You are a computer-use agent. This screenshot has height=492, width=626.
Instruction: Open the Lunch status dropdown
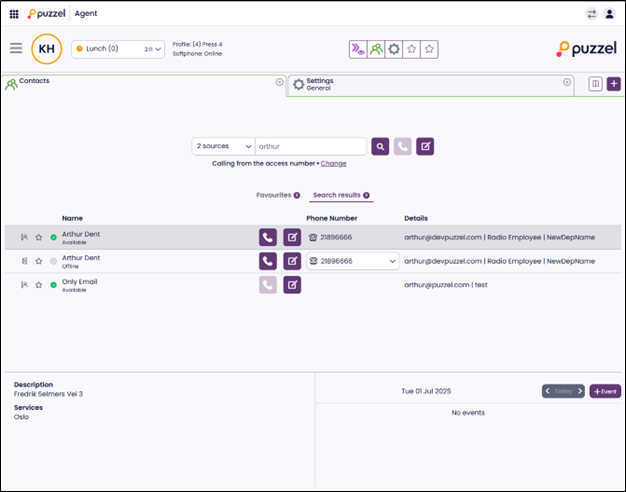click(x=118, y=49)
